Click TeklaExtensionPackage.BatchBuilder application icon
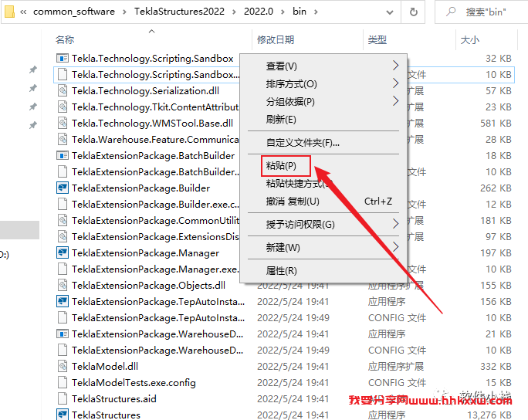The height and width of the screenshot is (420, 528). click(x=63, y=156)
